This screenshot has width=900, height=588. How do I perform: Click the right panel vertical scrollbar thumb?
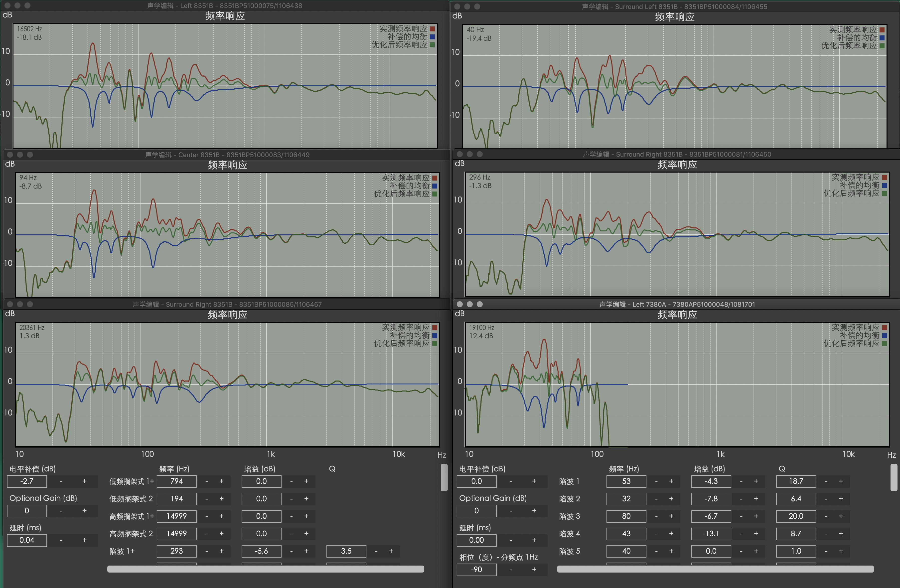(894, 477)
